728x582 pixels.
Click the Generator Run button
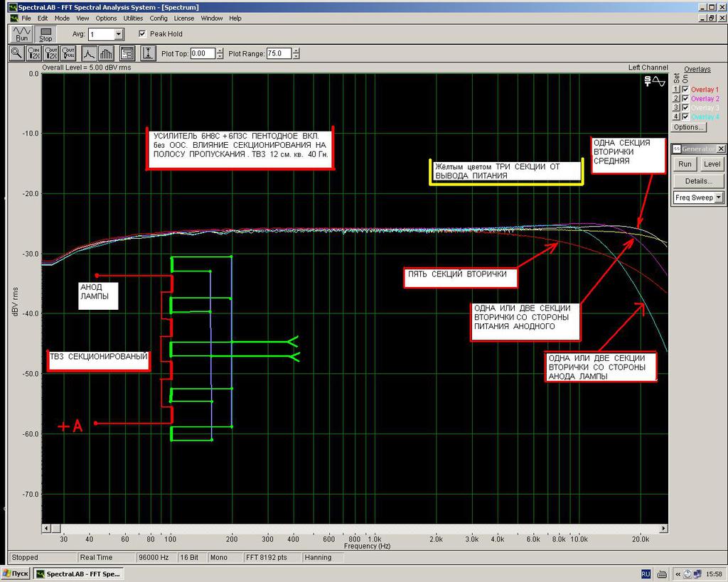(685, 164)
